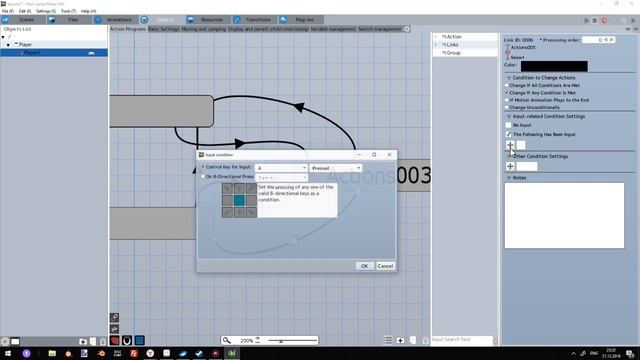Collapse Input-related Condition Settings section

[509, 116]
